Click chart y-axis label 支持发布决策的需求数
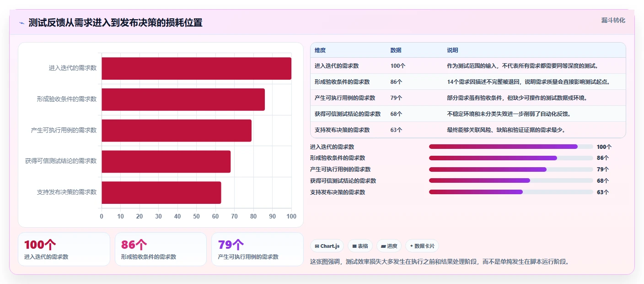 click(67, 192)
